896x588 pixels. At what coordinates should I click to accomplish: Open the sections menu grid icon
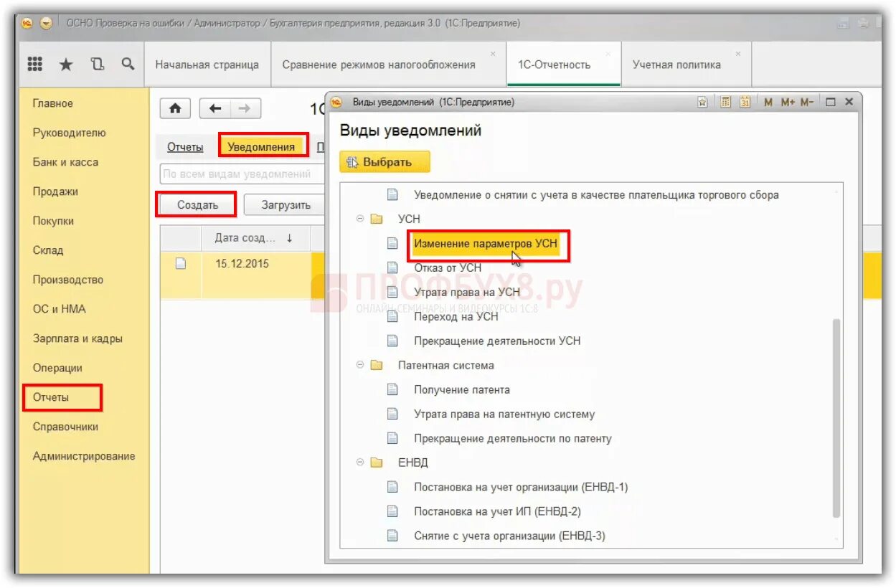[34, 65]
